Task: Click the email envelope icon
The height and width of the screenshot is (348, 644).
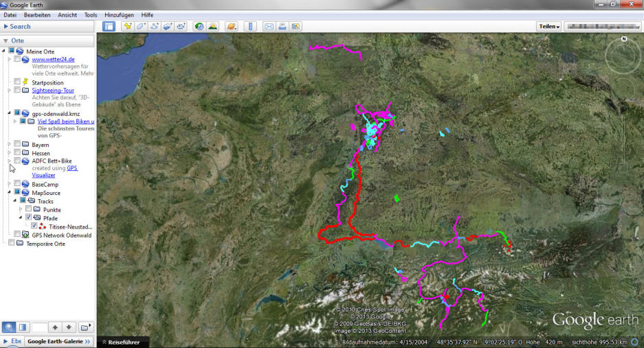Action: (x=269, y=26)
